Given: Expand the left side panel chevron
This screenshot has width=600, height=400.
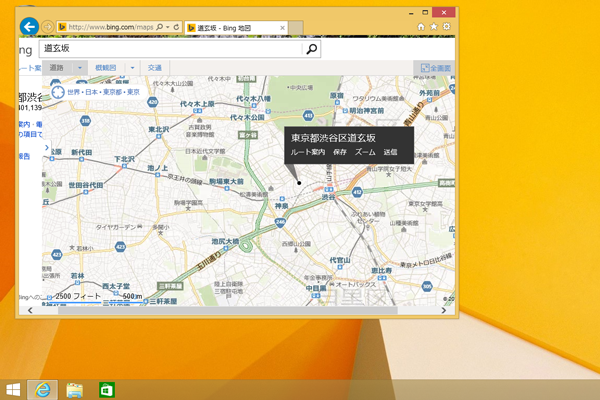Looking at the screenshot, I should 47,147.
